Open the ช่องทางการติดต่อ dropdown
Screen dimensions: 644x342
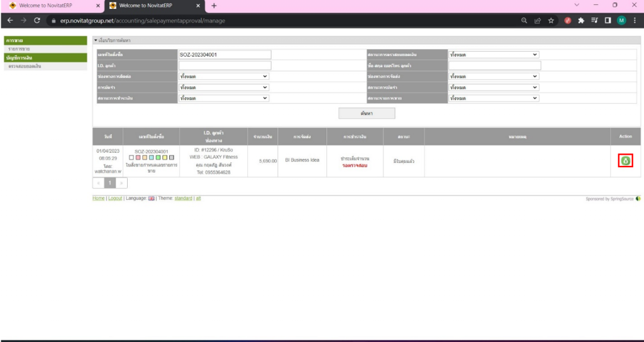223,76
